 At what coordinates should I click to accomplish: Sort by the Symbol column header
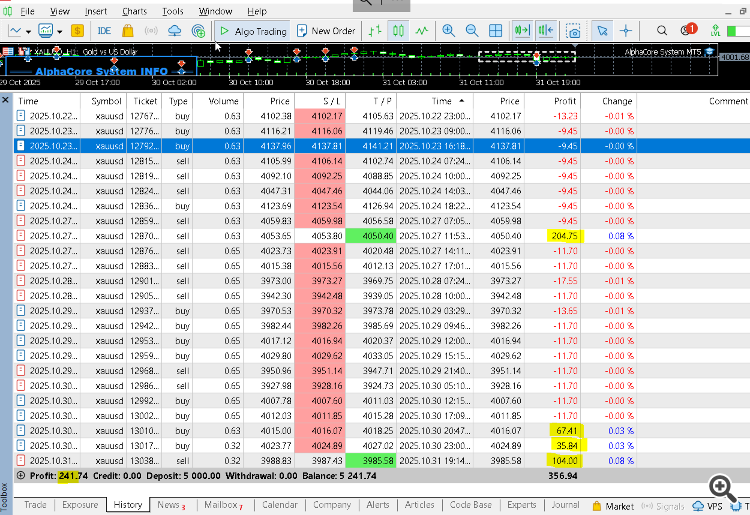point(107,101)
